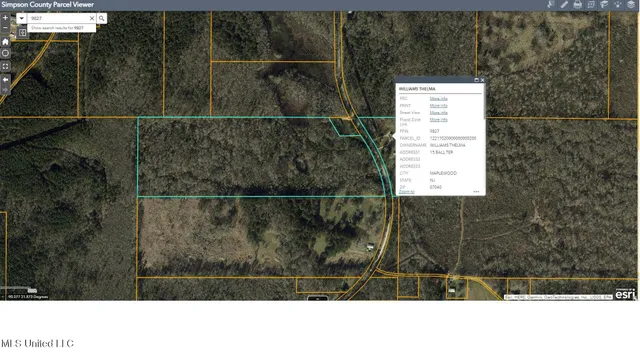The width and height of the screenshot is (640, 360).
Task: Open the Print widget
Action: (x=578, y=4)
